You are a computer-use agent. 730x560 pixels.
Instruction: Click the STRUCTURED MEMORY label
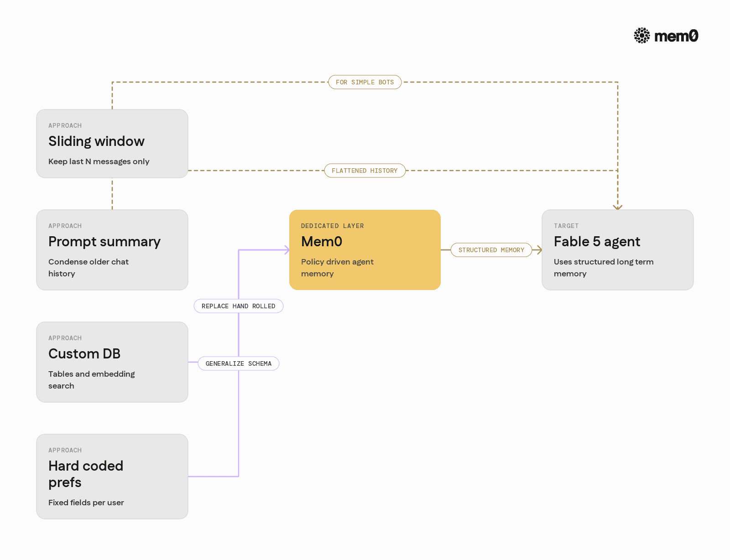pos(491,250)
